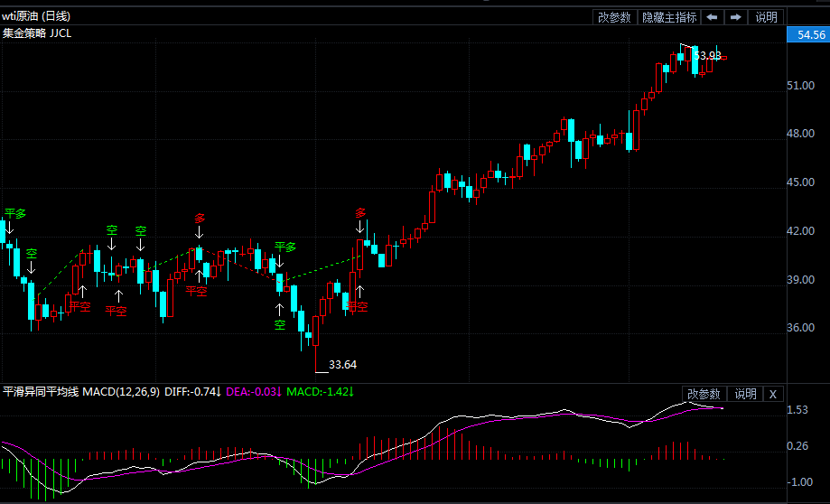
Task: Click the 54.56 current price tag
Action: [807, 35]
